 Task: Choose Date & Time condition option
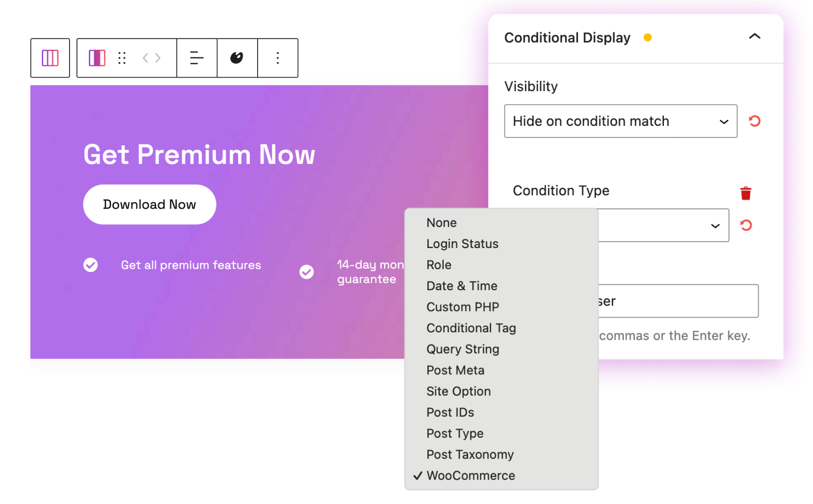click(x=462, y=286)
